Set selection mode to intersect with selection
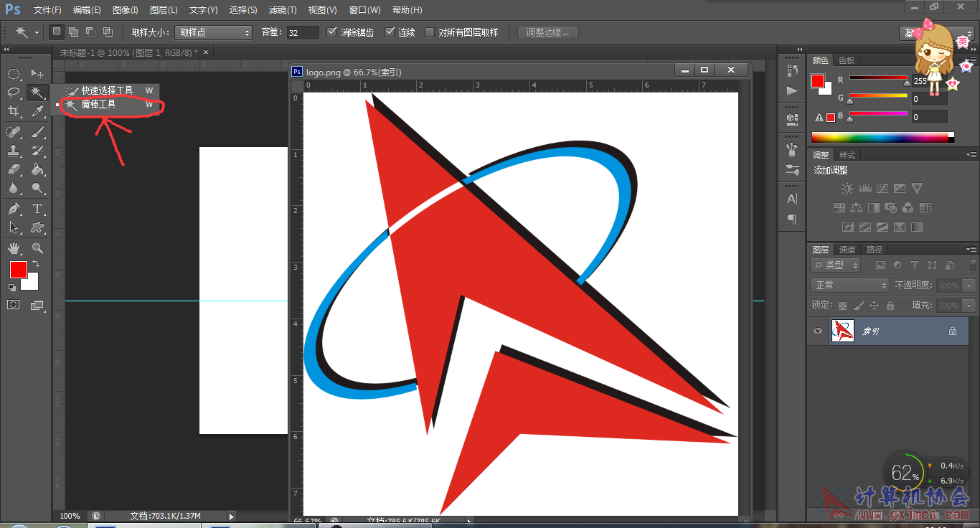 point(108,32)
